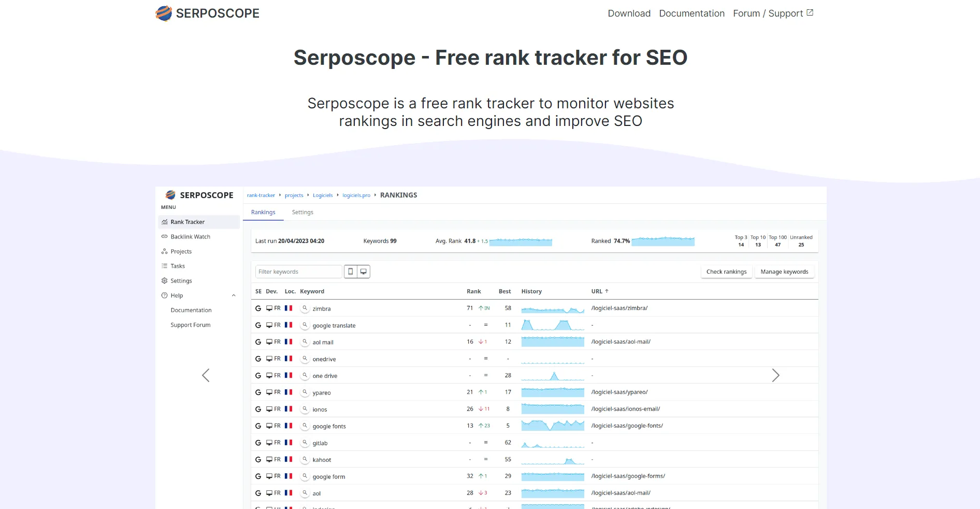
Task: Select Projects menu entry text
Action: [x=181, y=251]
